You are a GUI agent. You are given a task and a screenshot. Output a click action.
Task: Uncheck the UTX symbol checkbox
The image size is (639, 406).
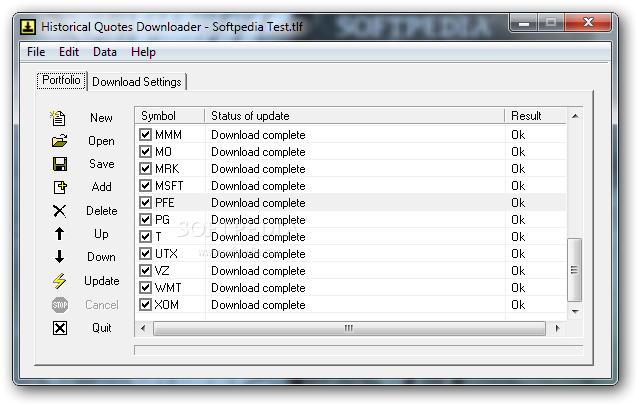(145, 254)
